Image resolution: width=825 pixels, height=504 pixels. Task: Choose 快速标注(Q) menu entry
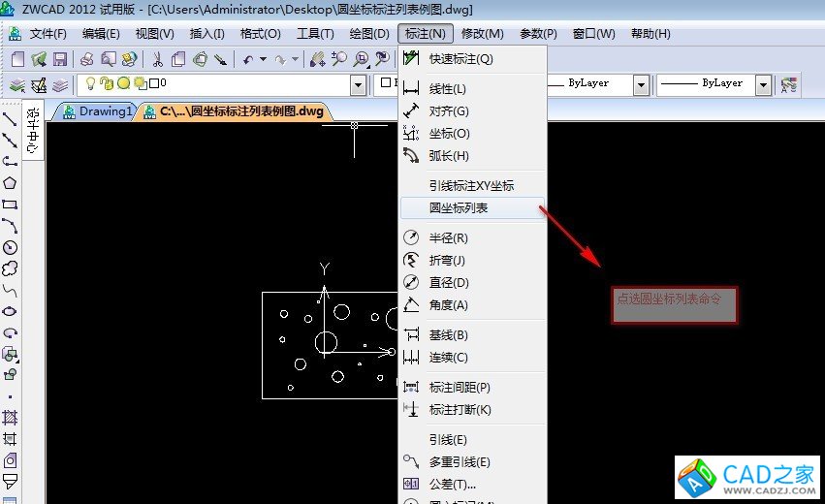click(x=472, y=58)
